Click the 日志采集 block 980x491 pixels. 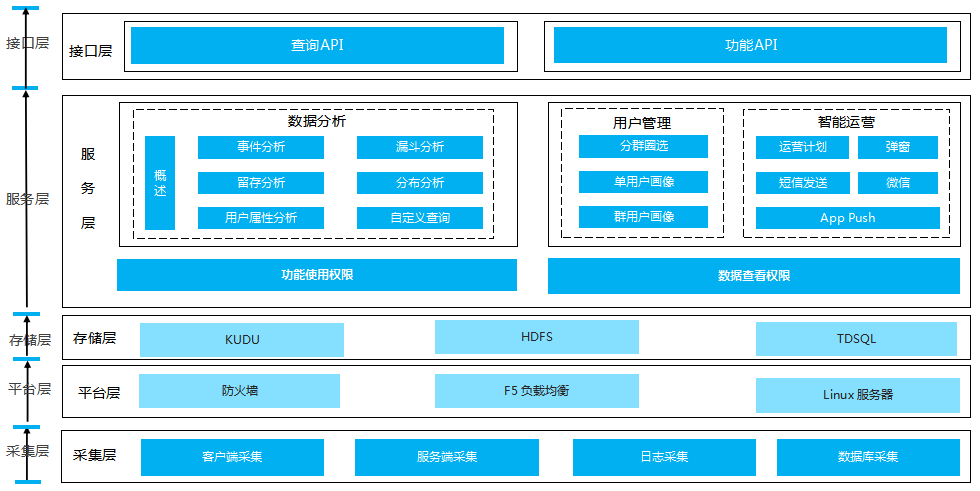[664, 457]
